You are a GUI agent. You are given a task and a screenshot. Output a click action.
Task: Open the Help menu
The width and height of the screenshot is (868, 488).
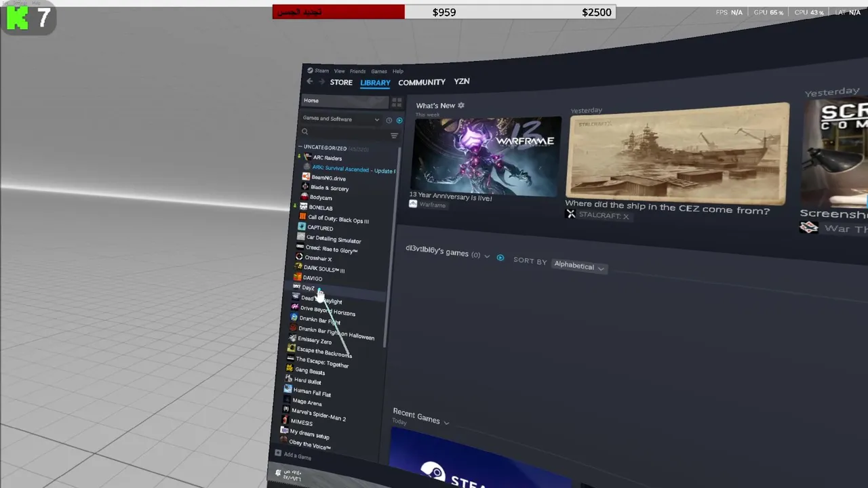click(397, 71)
